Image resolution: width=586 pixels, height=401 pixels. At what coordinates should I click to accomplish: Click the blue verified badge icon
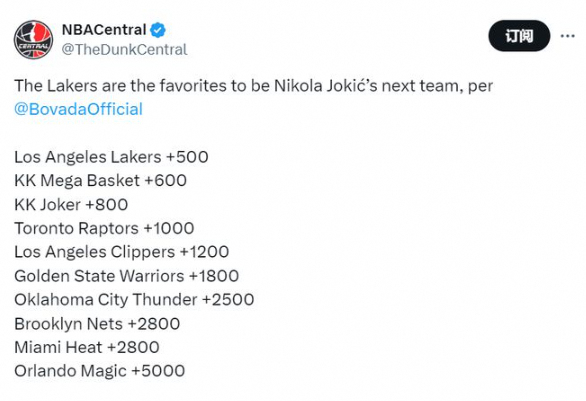158,30
